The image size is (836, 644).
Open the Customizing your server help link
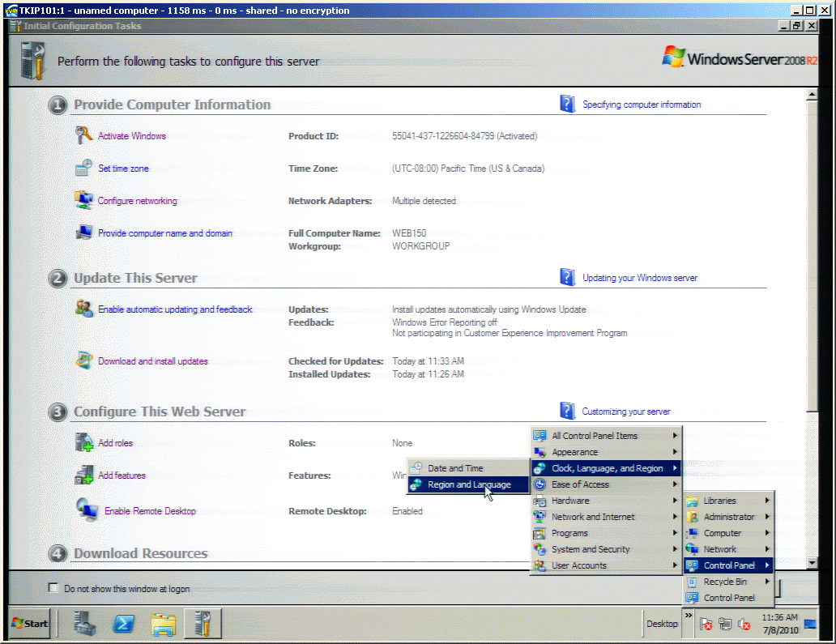(626, 412)
